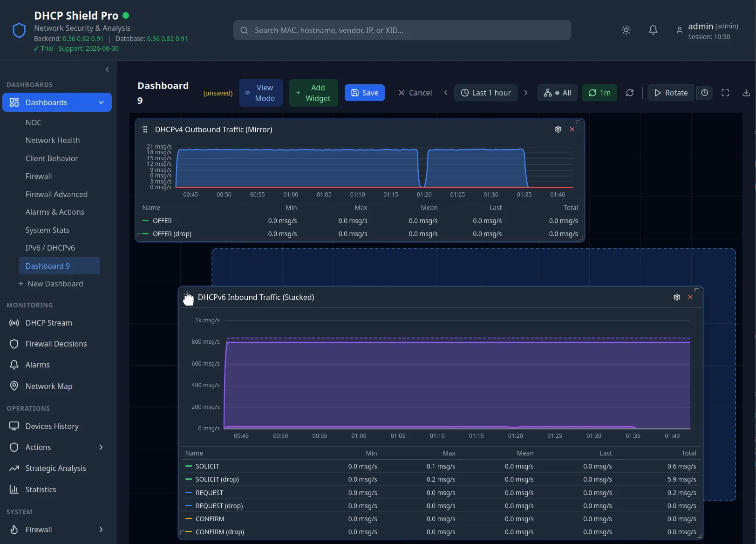Grab DHCPv4 widget resize corner handle
Image resolution: width=756 pixels, height=544 pixels.
click(581, 238)
